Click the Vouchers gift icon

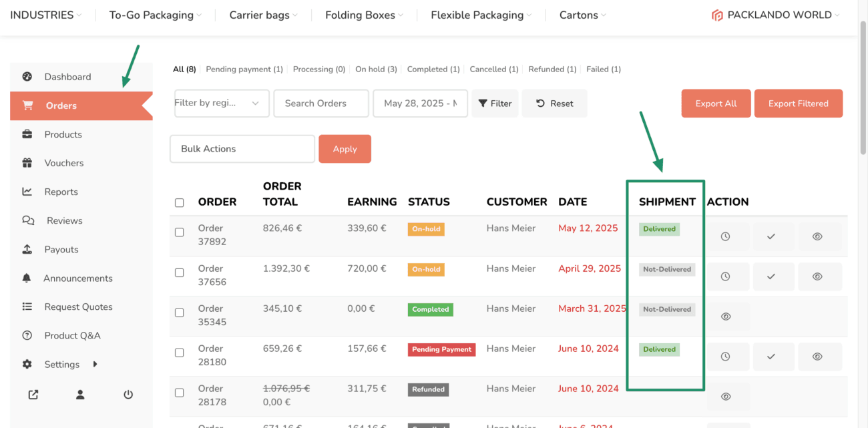pos(27,163)
